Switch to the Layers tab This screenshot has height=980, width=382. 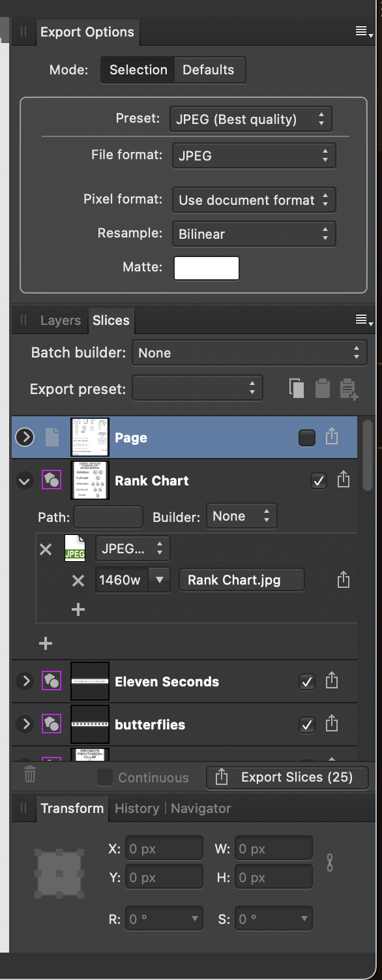60,320
